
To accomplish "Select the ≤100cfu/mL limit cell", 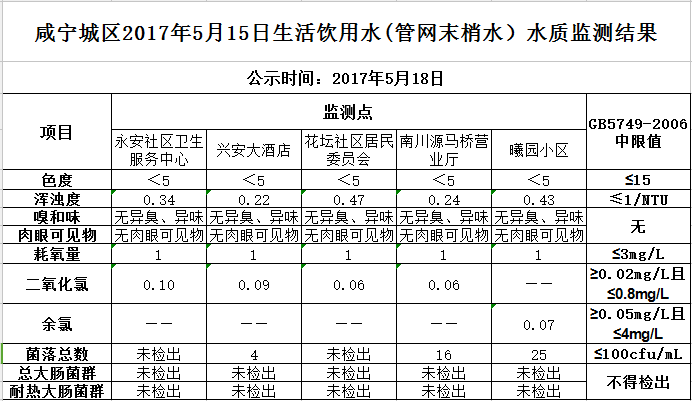I will tap(638, 354).
